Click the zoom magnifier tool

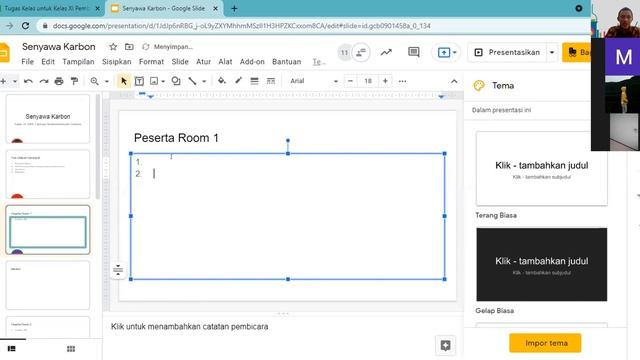94,81
